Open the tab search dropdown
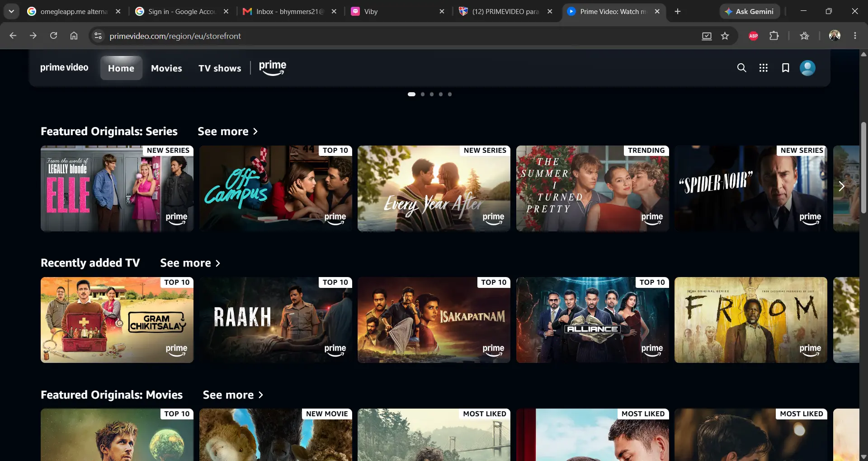The image size is (868, 461). click(11, 11)
